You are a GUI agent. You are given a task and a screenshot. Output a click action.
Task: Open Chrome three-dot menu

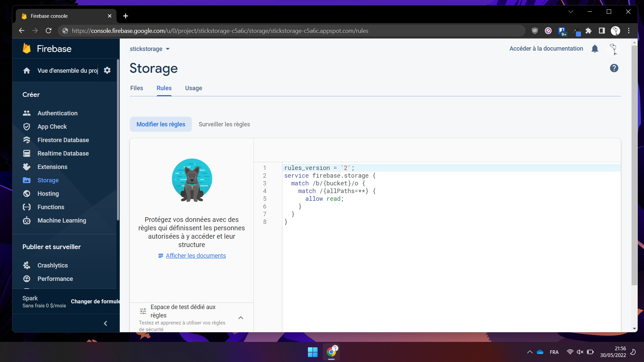[629, 31]
